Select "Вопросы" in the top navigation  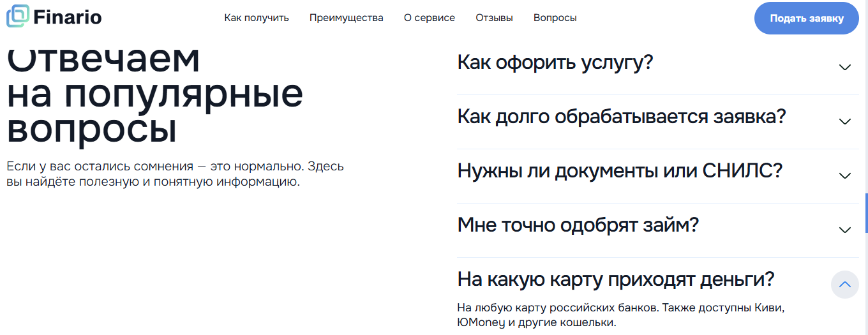pyautogui.click(x=555, y=18)
